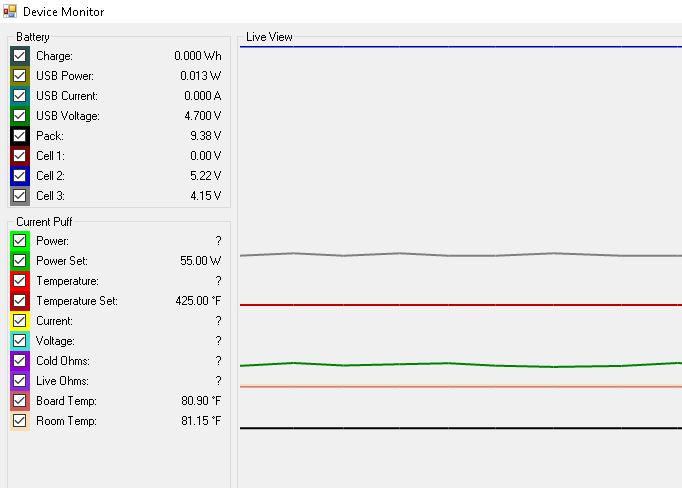Uncheck the Cell 1 checkbox
Screen dimensions: 682x488
pos(20,156)
